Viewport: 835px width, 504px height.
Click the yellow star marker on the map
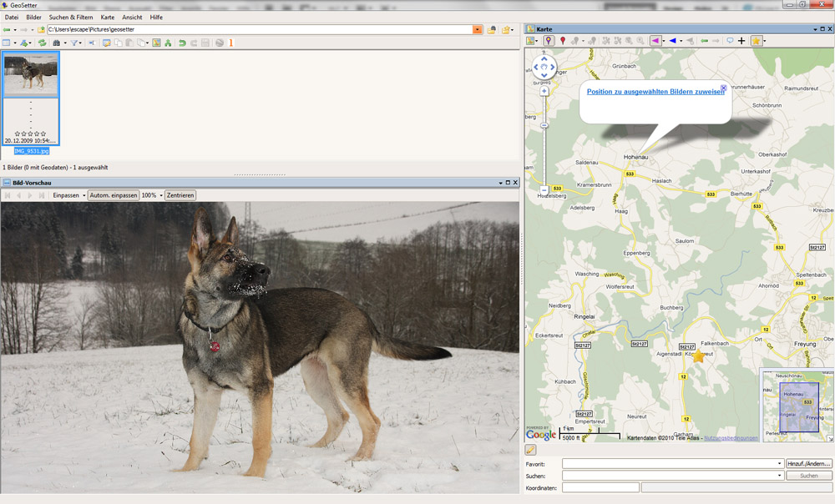(698, 355)
